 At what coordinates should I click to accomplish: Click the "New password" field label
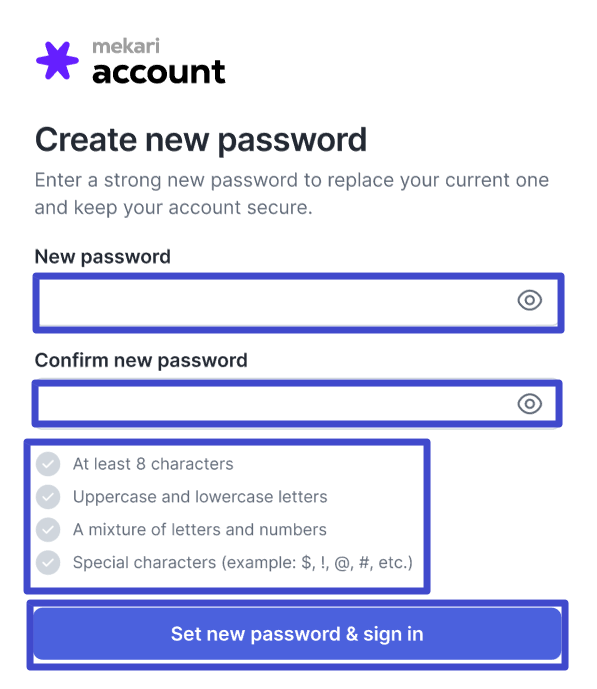coord(103,257)
